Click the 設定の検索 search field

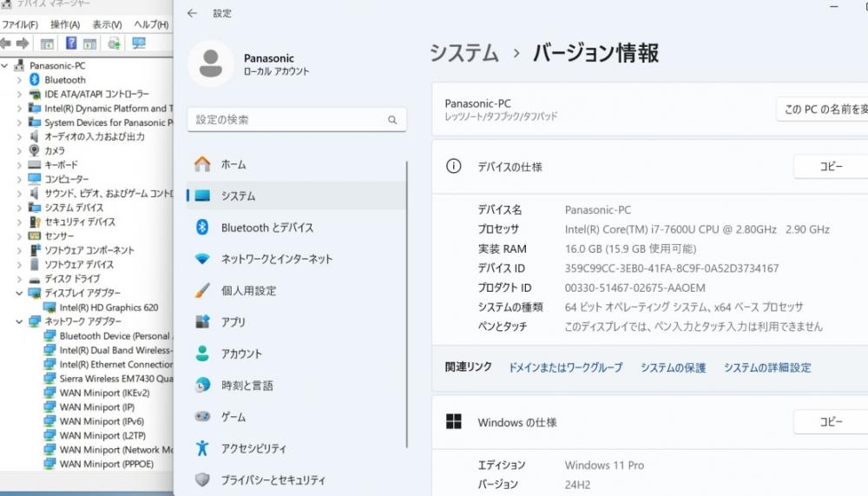[297, 120]
